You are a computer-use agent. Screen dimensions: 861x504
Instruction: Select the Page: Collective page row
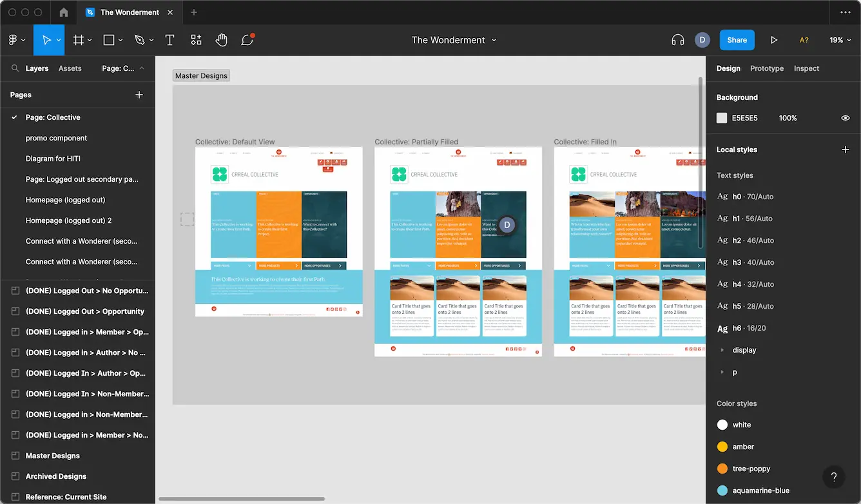tap(77, 117)
